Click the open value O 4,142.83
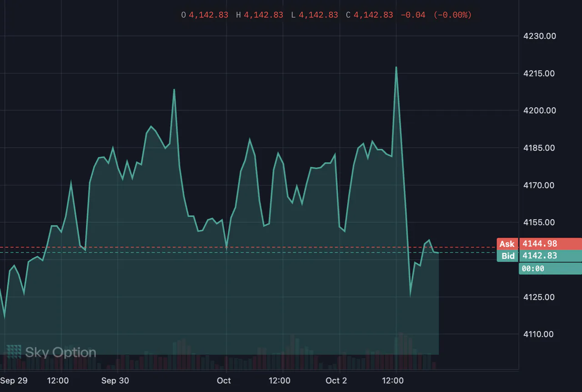582x392 pixels. click(x=205, y=15)
